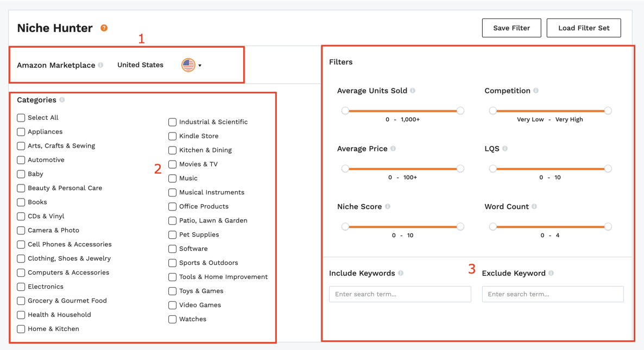Click the Load Filter Set button

(584, 28)
